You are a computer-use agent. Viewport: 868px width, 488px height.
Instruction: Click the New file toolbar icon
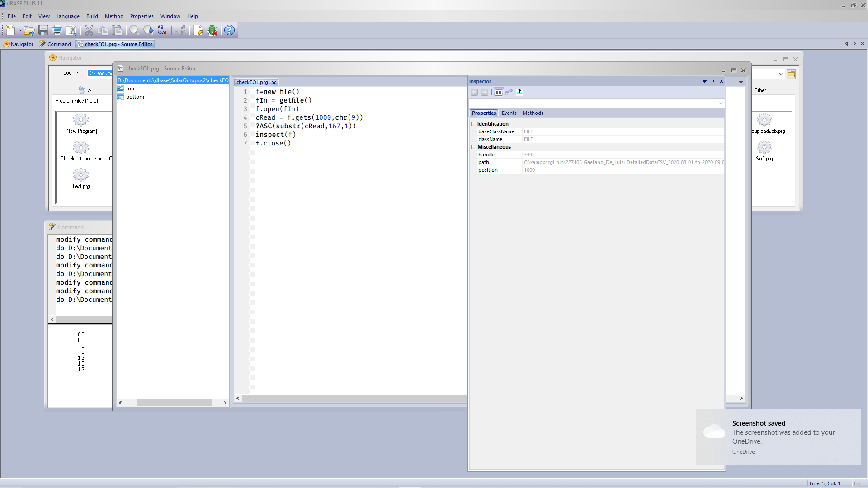tap(10, 30)
